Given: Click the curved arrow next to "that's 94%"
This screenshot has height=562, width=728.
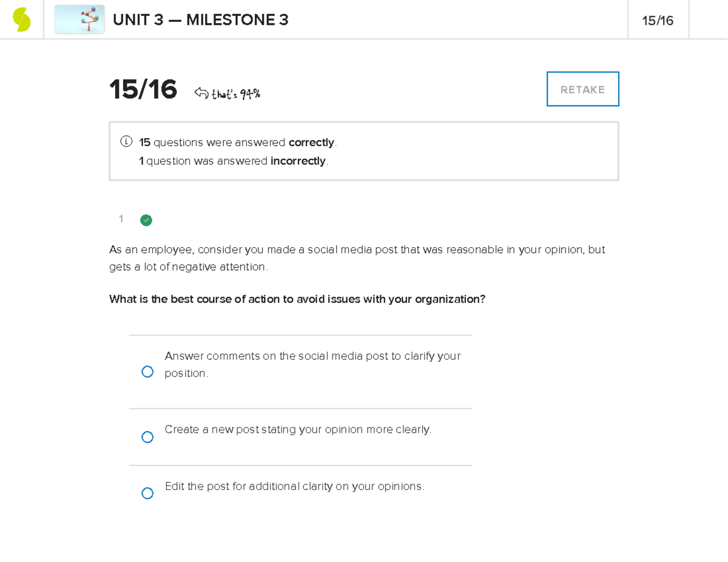Looking at the screenshot, I should coord(201,93).
